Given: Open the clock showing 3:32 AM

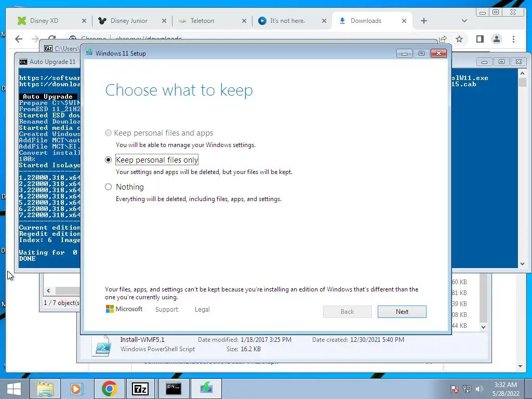Looking at the screenshot, I should [506, 389].
